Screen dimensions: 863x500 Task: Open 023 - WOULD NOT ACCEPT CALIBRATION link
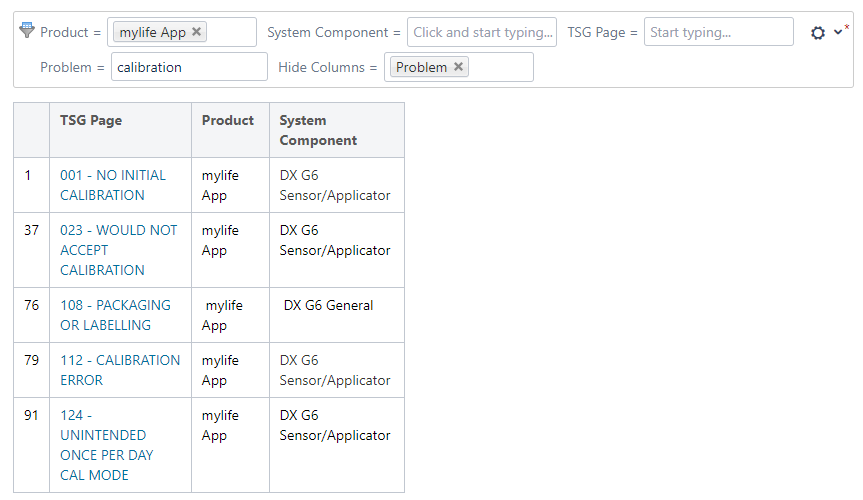coord(118,250)
